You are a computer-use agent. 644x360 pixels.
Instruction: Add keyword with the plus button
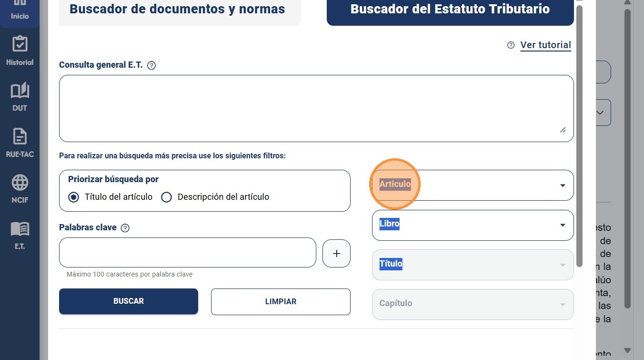(x=336, y=253)
